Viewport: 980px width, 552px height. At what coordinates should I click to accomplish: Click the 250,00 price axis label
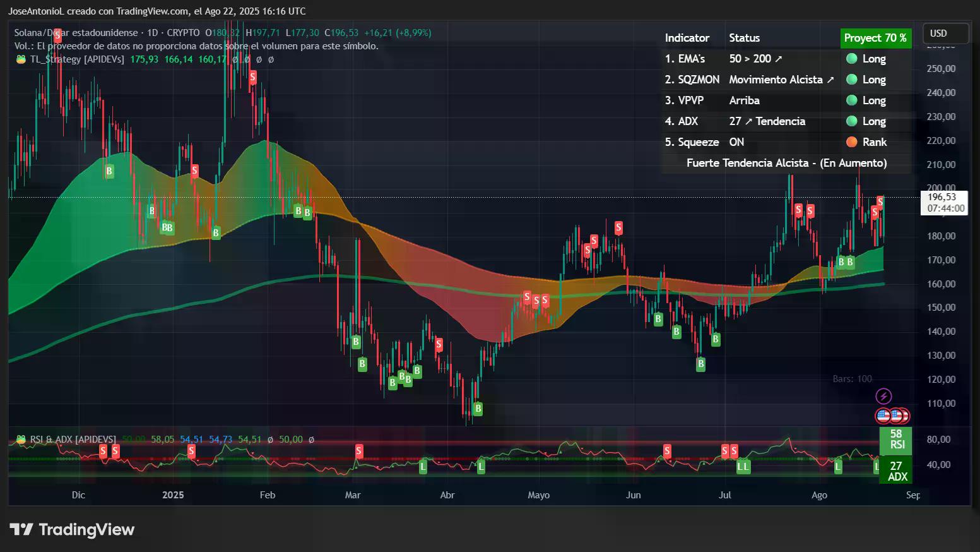pos(941,69)
